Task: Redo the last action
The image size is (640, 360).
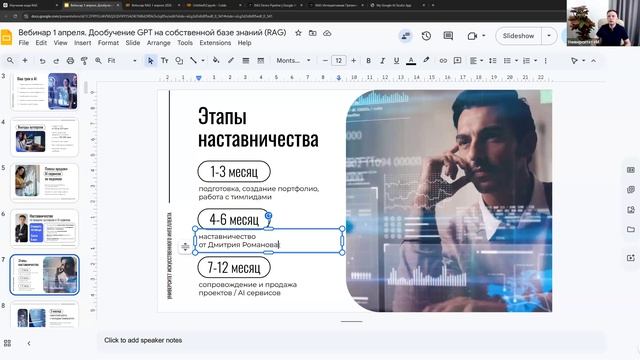Action: pos(56,60)
